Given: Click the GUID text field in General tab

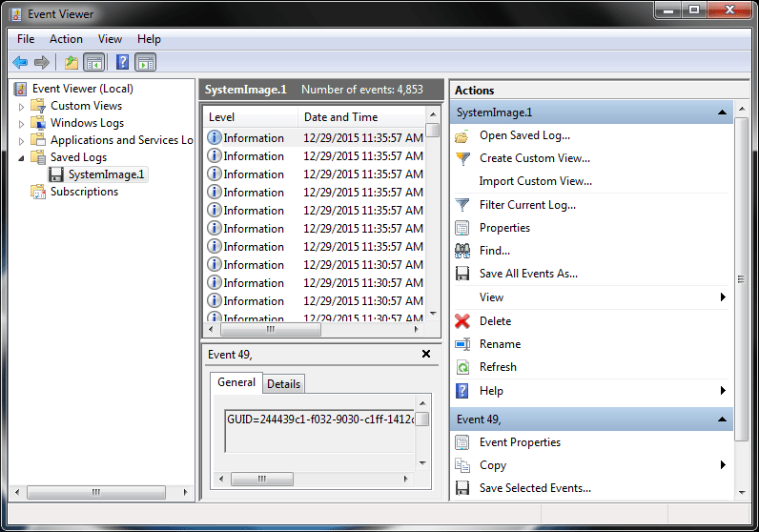Looking at the screenshot, I should click(x=319, y=431).
